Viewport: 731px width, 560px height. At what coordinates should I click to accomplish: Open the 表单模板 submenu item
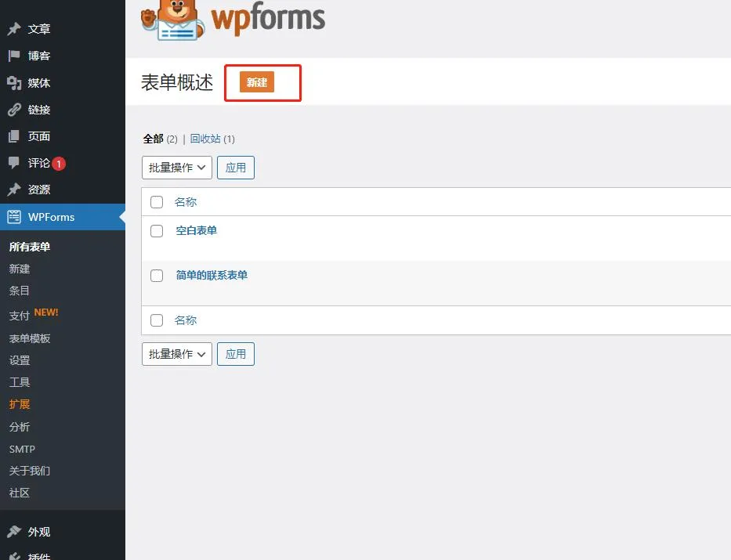click(x=30, y=338)
